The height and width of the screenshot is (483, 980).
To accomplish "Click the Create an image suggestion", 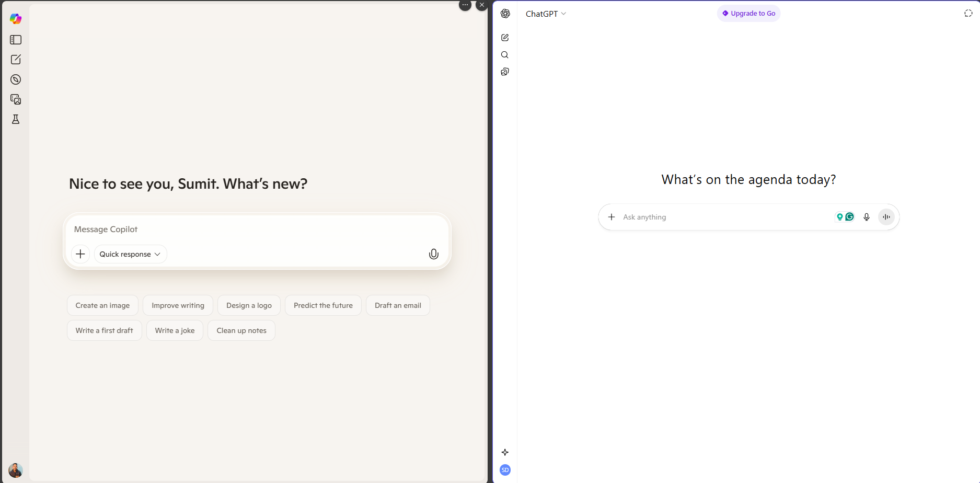I will pos(102,305).
